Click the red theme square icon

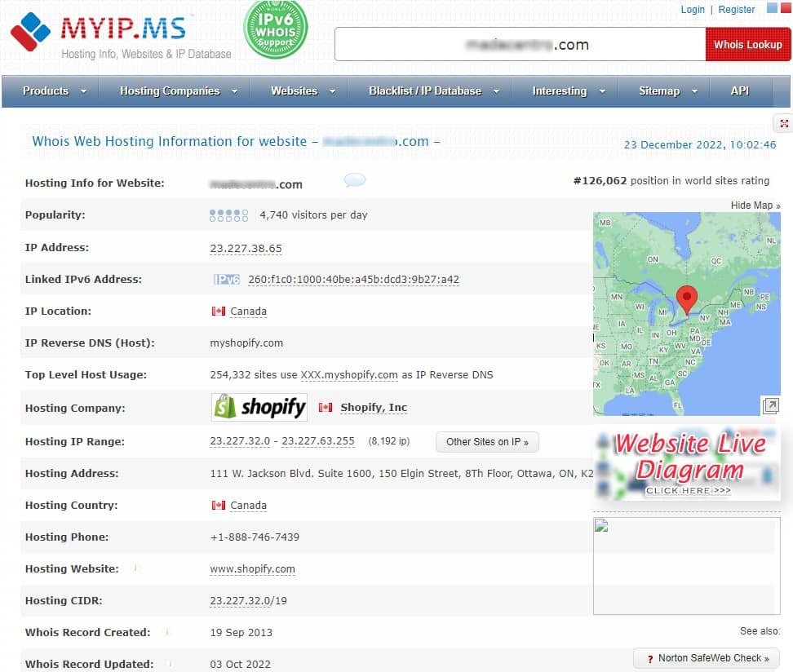coord(786,7)
